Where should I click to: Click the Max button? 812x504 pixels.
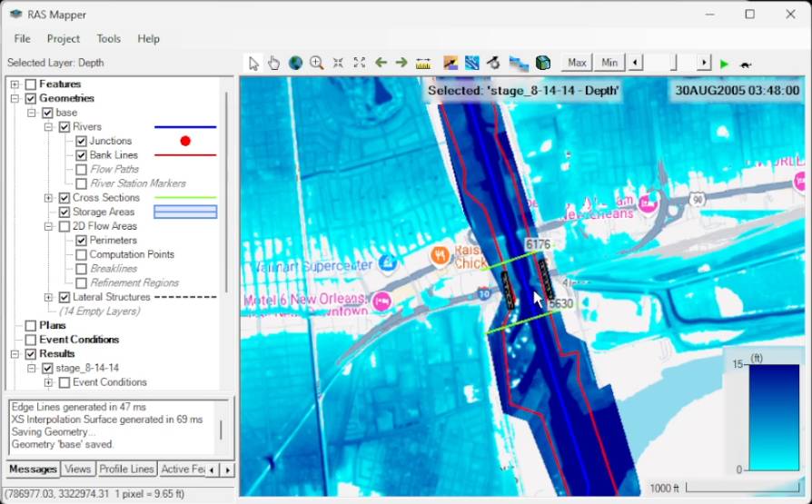coord(576,63)
